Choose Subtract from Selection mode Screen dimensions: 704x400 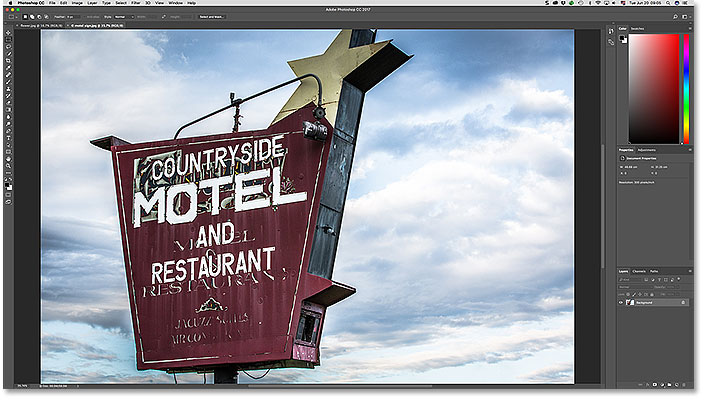(39, 17)
